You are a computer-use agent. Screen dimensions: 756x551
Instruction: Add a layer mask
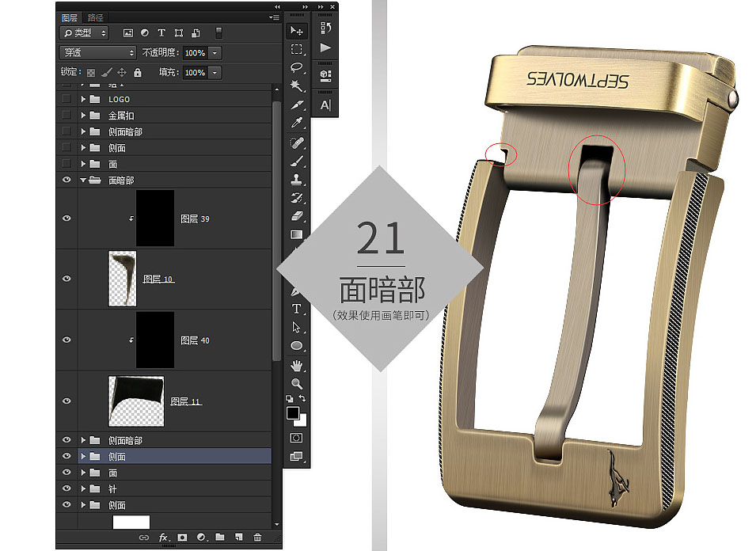pyautogui.click(x=182, y=537)
